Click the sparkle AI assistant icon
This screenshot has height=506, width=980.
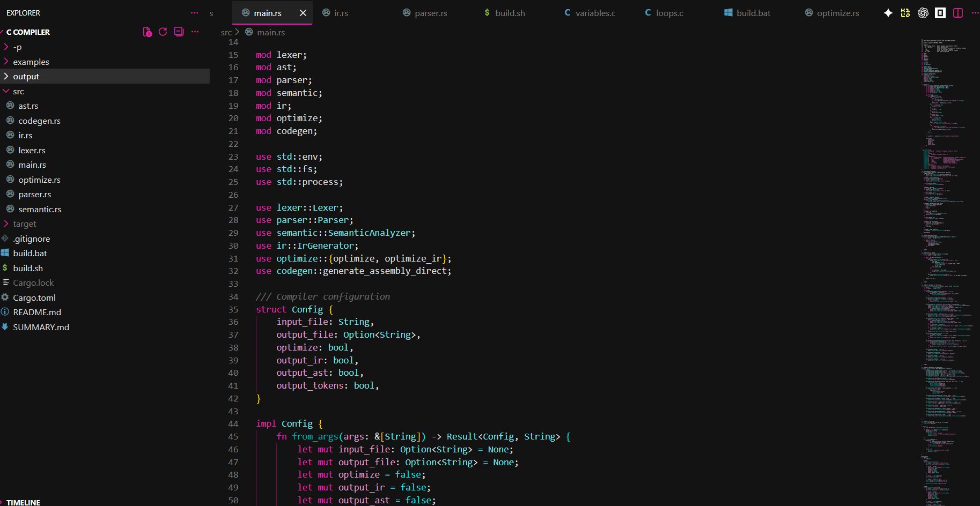click(x=888, y=13)
